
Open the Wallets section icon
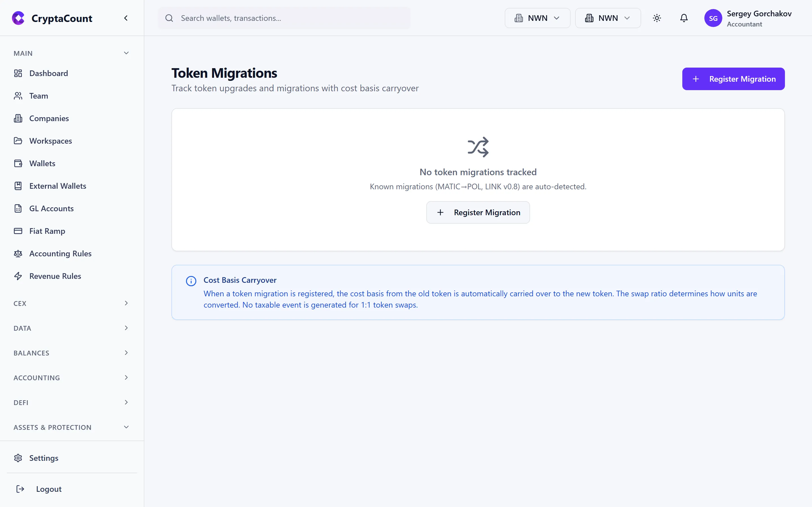[x=18, y=163]
